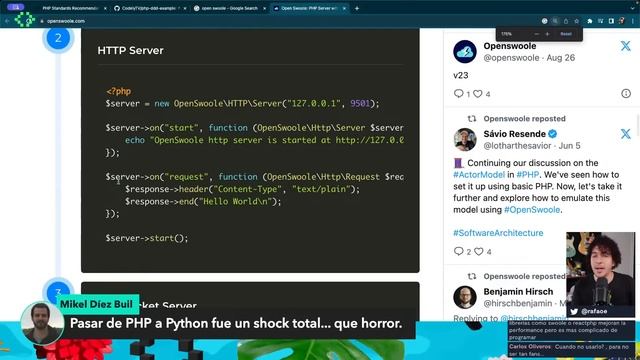Bookmark this page with the star icon

coord(576,21)
